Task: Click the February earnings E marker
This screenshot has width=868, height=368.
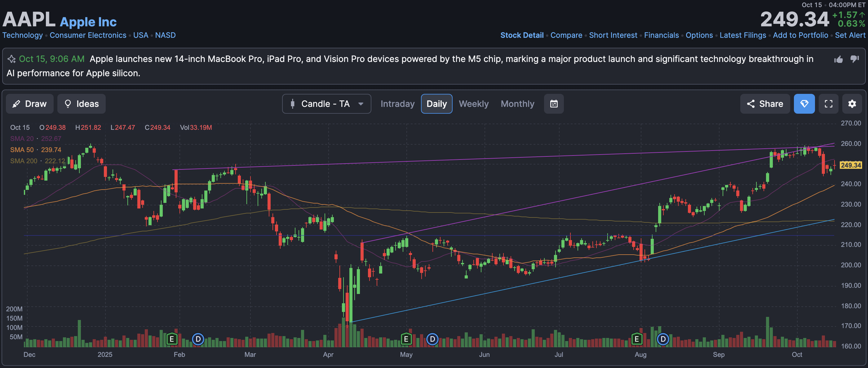Action: tap(171, 339)
